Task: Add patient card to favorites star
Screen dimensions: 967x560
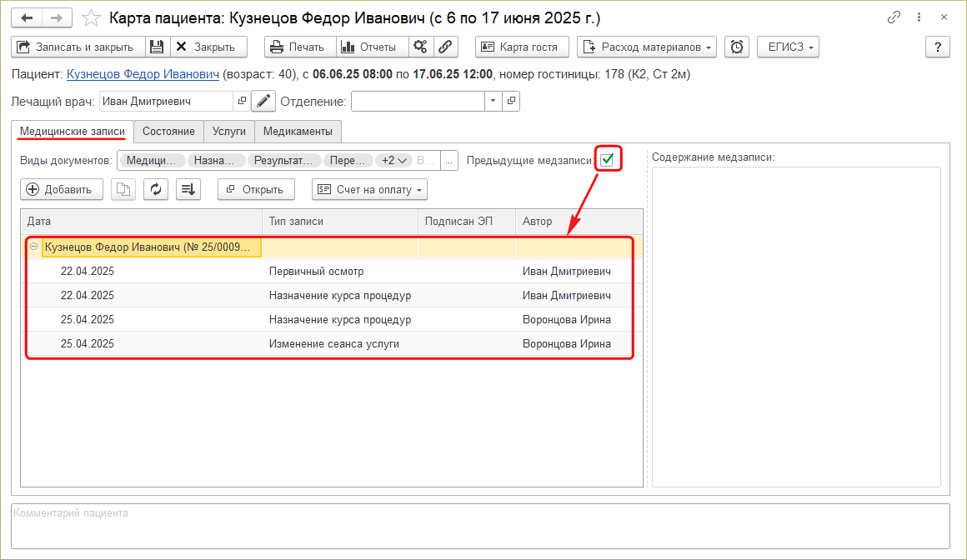Action: [x=91, y=17]
